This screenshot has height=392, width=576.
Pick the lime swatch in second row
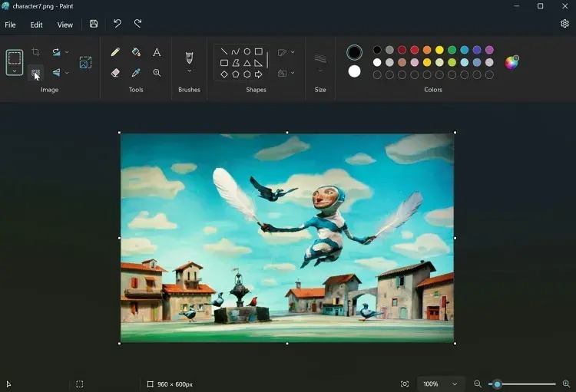pos(452,62)
